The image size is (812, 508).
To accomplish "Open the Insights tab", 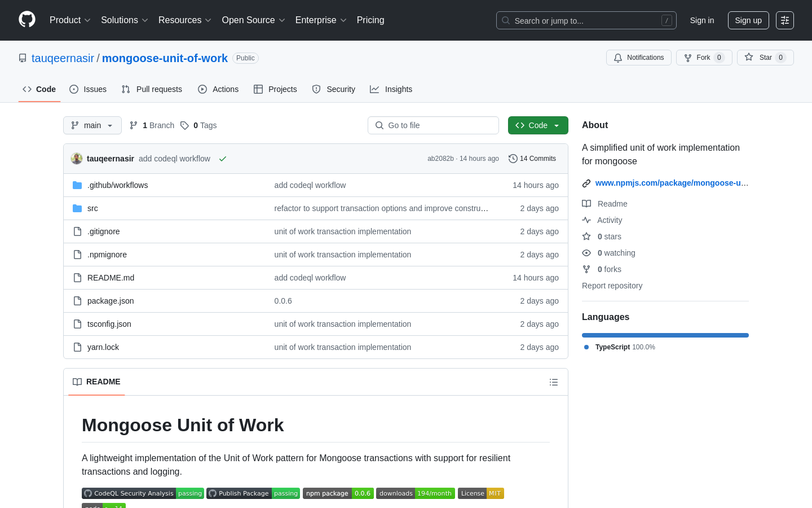I will (391, 89).
